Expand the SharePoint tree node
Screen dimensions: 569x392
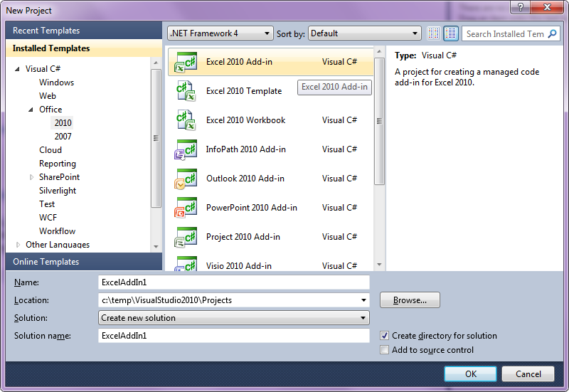click(31, 177)
